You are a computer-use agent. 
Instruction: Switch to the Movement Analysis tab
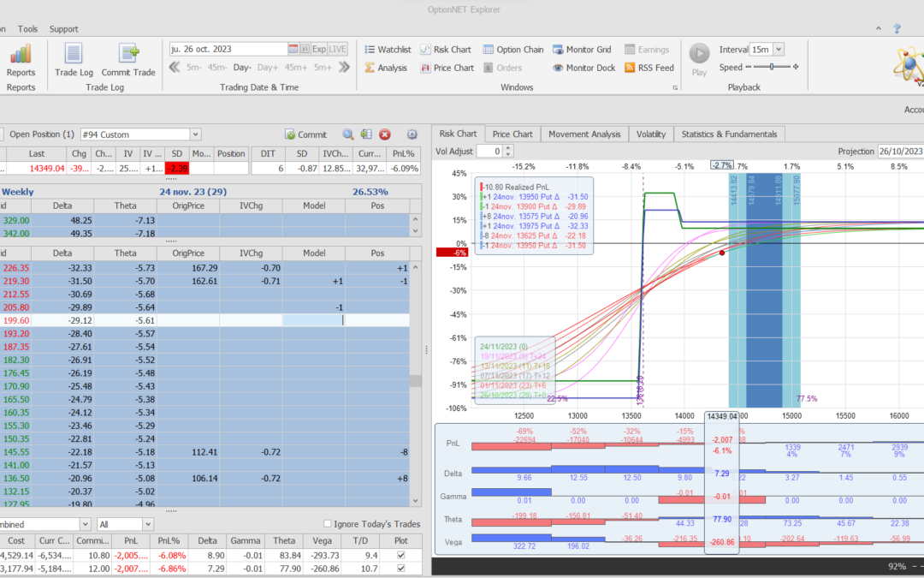584,134
